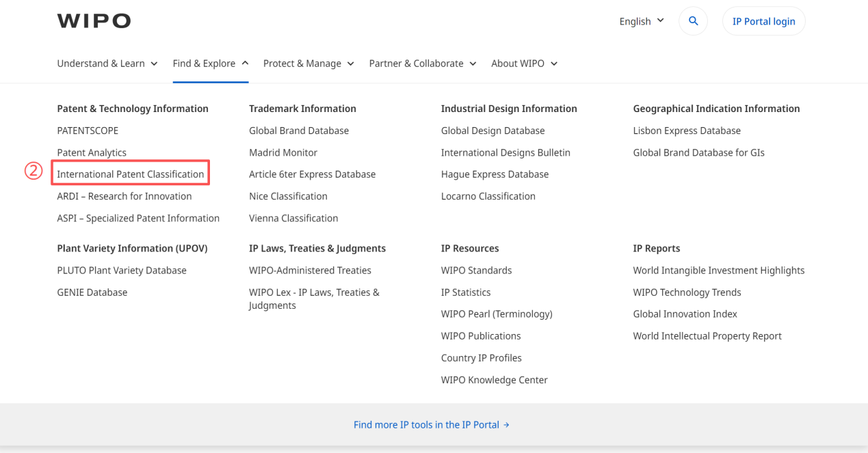Image resolution: width=868 pixels, height=453 pixels.
Task: Click the IP Portal login button
Action: tap(763, 21)
